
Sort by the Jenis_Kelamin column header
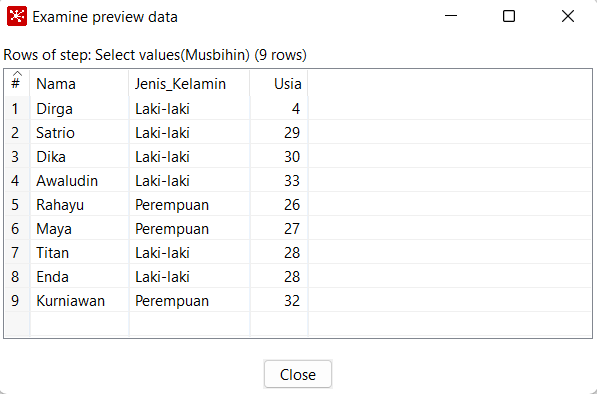(x=189, y=83)
